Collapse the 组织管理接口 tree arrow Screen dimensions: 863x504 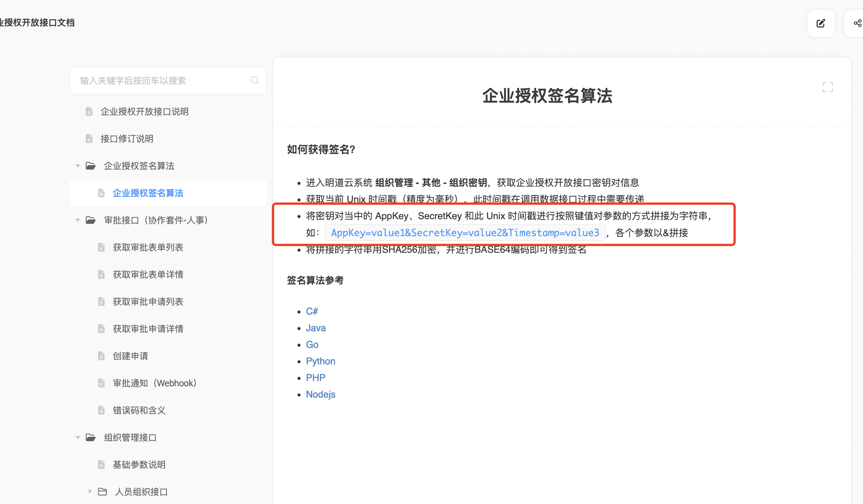[x=78, y=438]
